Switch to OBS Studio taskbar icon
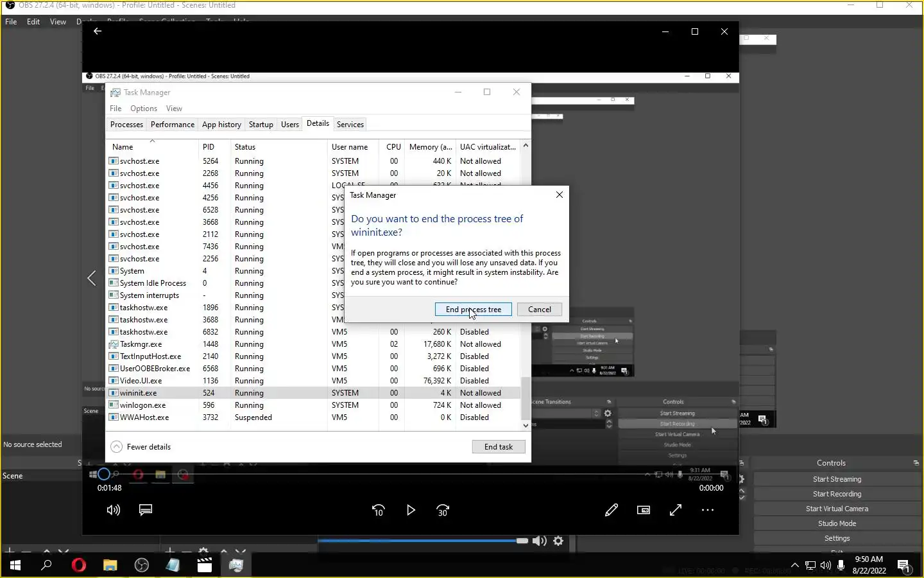Viewport: 924px width, 578px height. [142, 565]
